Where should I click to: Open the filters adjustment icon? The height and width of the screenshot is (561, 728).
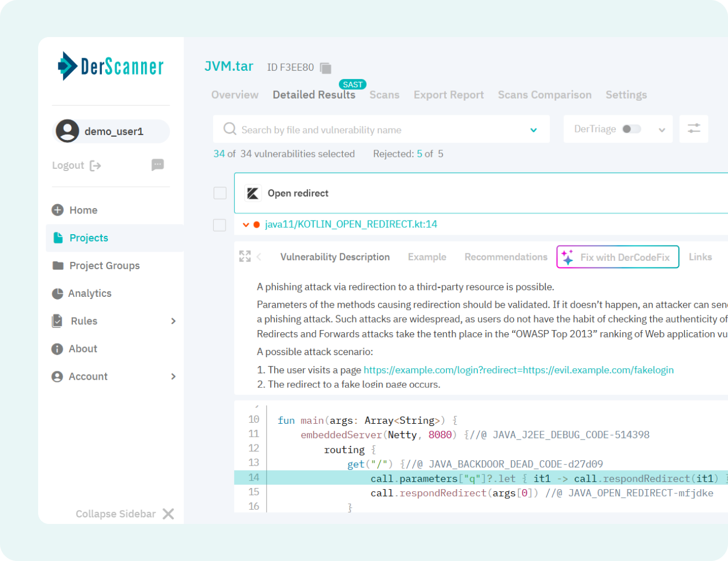point(693,129)
